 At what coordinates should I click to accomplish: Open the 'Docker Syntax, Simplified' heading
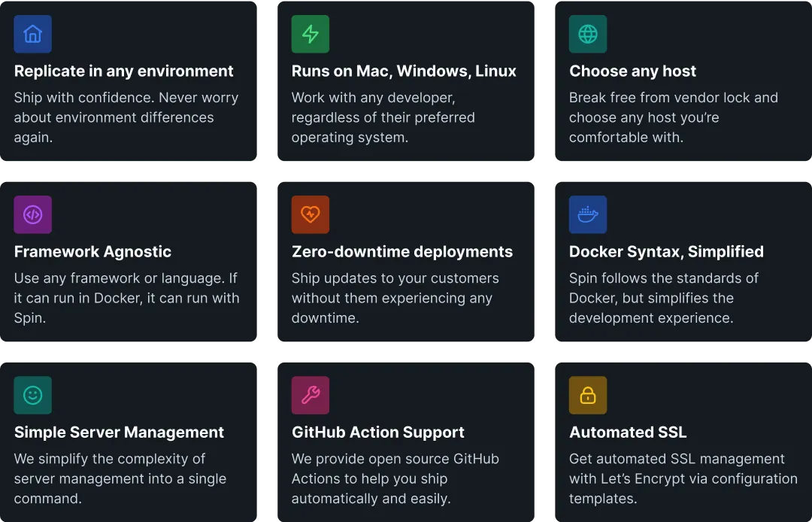pos(666,252)
